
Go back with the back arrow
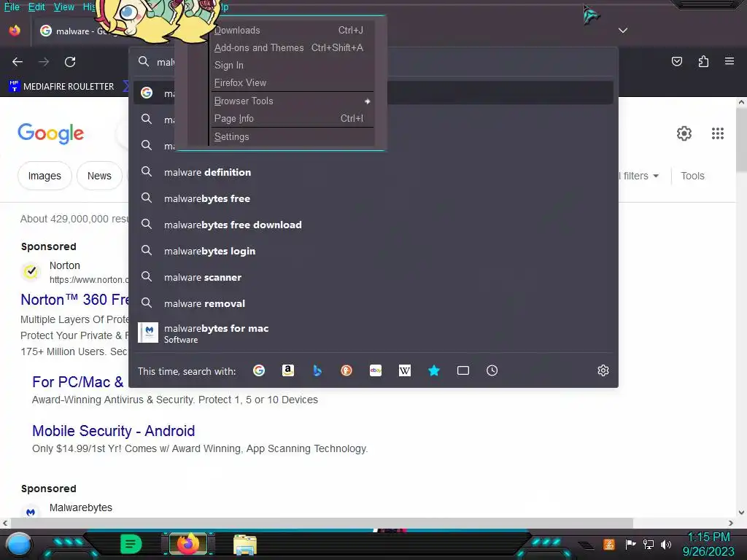18,62
